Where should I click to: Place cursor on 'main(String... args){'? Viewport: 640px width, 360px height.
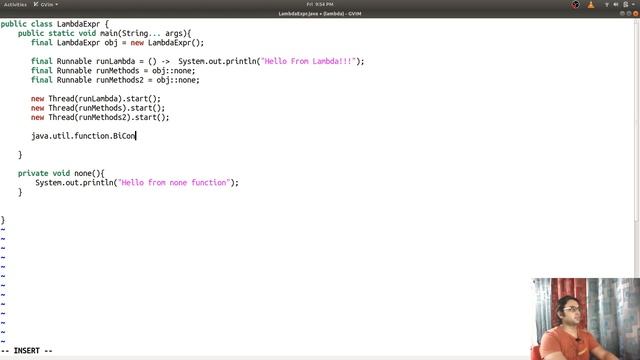click(x=146, y=33)
